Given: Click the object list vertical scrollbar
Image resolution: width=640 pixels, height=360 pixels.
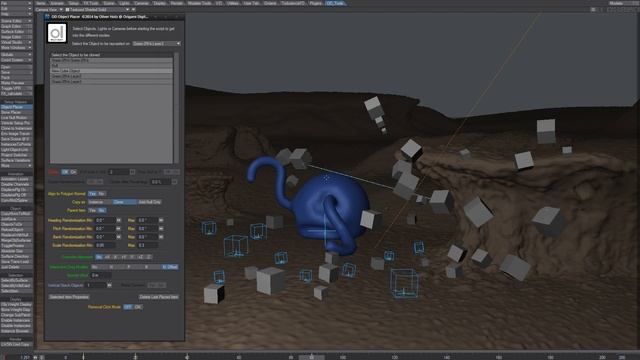Looking at the screenshot, I should (x=176, y=108).
